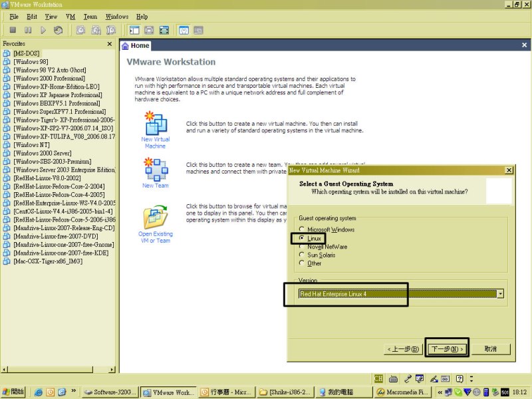
Task: Toggle the Favorites sidebar view icon
Action: click(134, 30)
